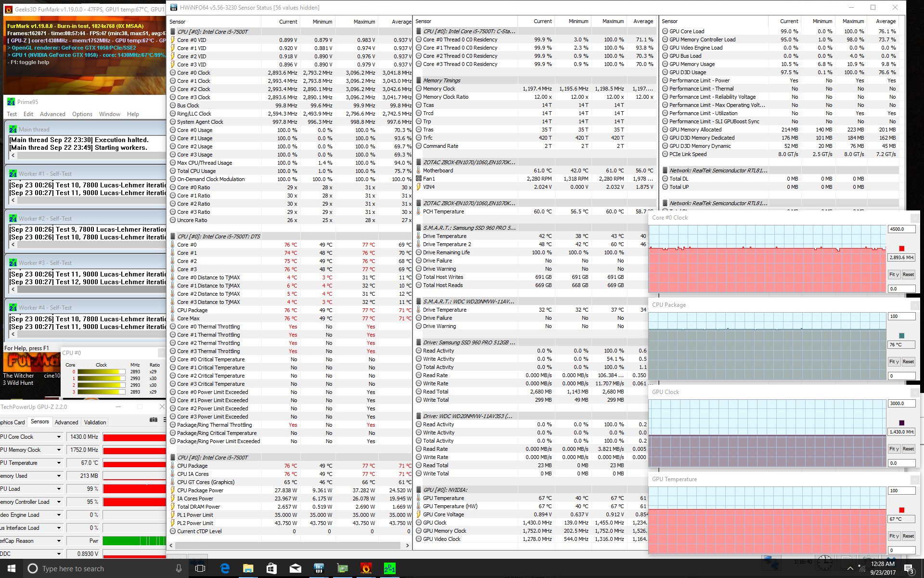Pick the dark purple swatch on GPU Clock graph
924x578 pixels.
point(901,423)
